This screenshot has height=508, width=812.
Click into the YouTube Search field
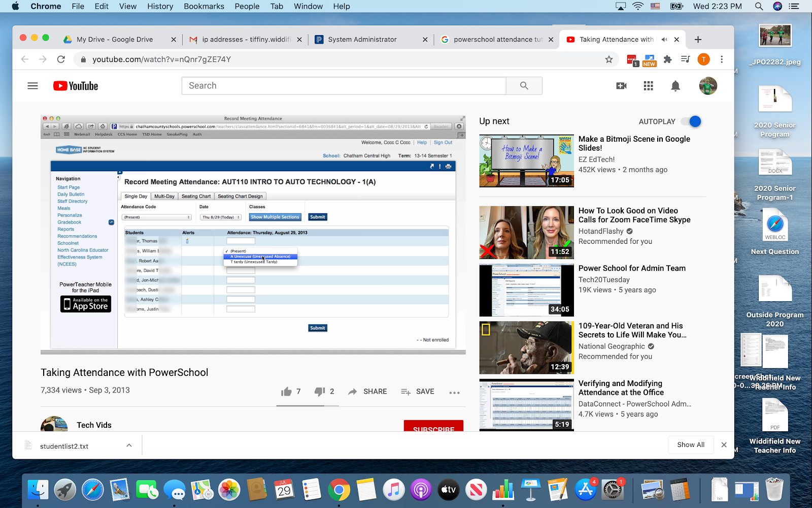(344, 86)
